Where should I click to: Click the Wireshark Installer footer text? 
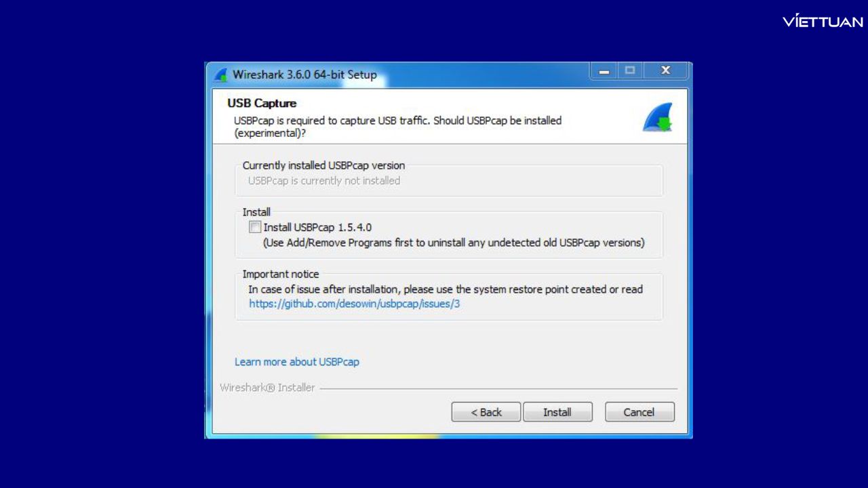click(x=267, y=387)
